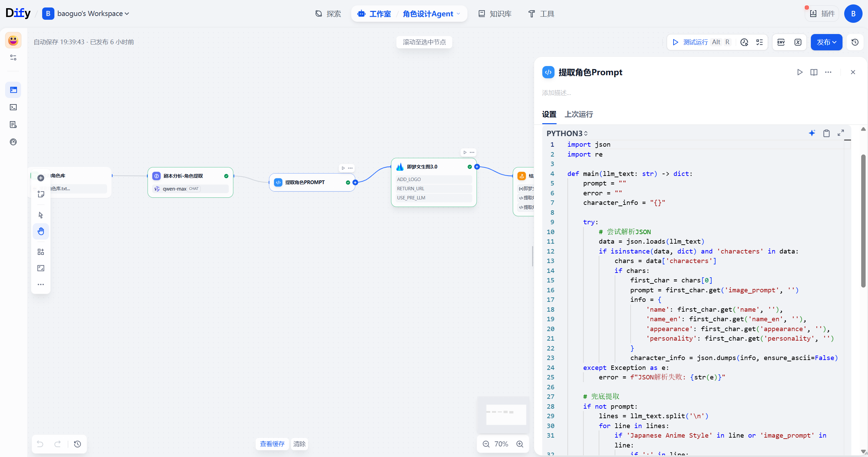Screen dimensions: 868x457
Task: Zoom in the canvas
Action: tap(520, 444)
